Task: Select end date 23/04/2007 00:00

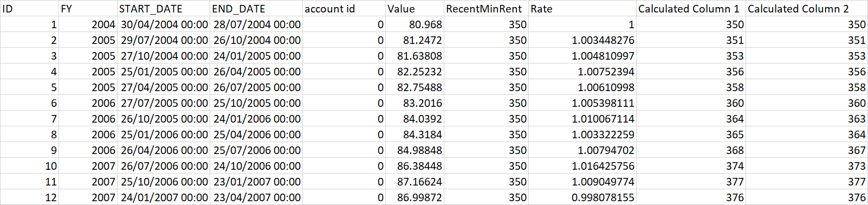Action: pyautogui.click(x=256, y=197)
